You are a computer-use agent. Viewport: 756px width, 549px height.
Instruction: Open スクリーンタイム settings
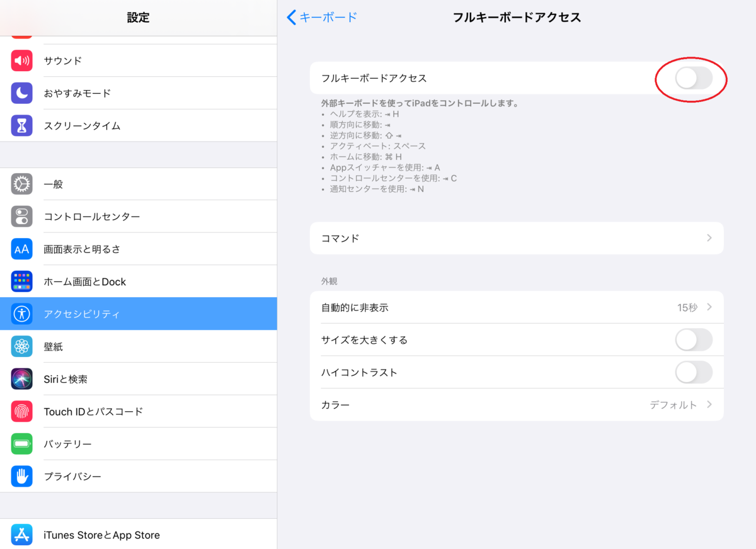pyautogui.click(x=139, y=125)
